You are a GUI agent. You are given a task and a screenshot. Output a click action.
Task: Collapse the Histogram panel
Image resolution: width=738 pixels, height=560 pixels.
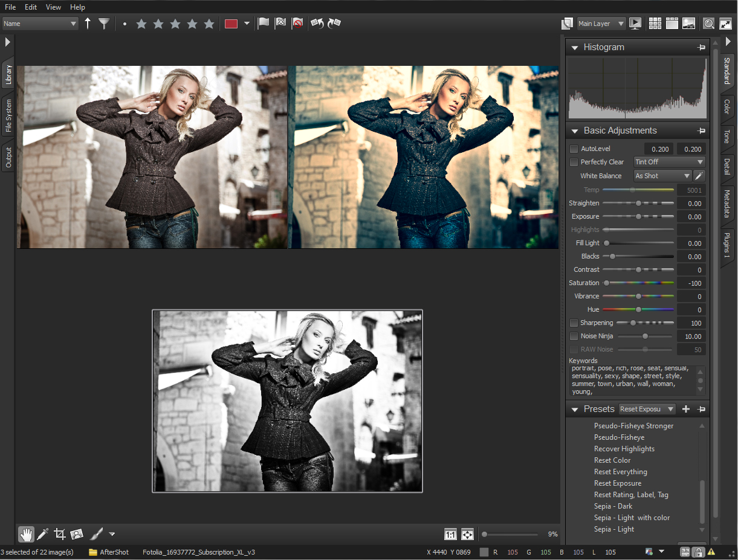click(574, 47)
